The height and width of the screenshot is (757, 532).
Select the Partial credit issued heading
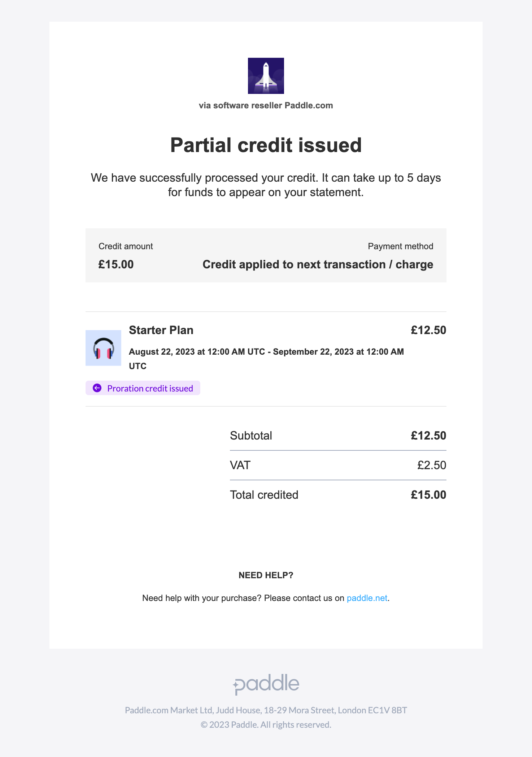click(266, 145)
